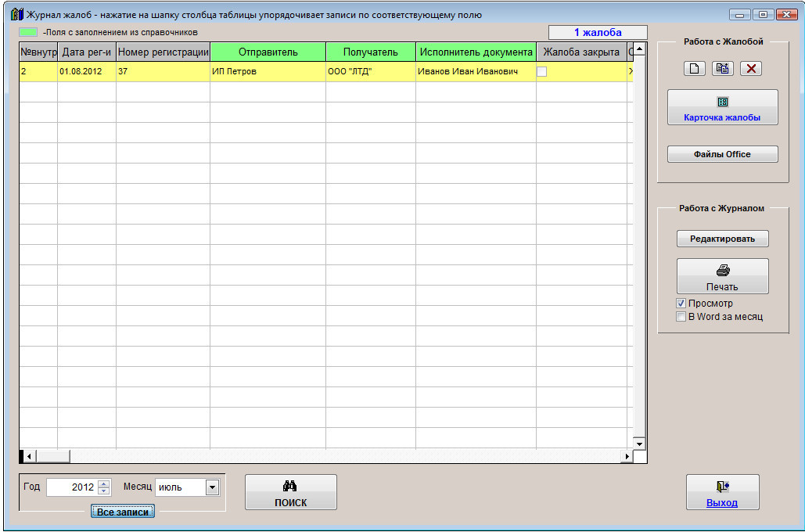Screen dimensions: 805x532
Task: Close the Журнал жалоб window
Action: pos(786,15)
